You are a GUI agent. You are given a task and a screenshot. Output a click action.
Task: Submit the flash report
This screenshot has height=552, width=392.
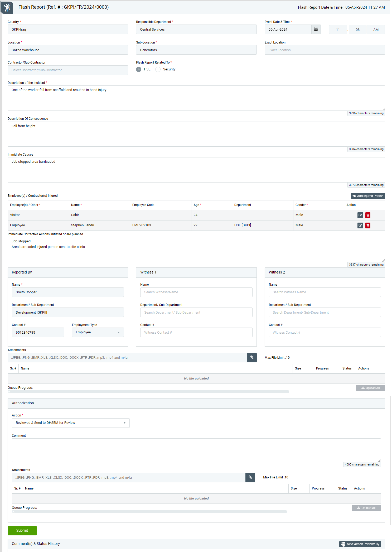[22, 530]
